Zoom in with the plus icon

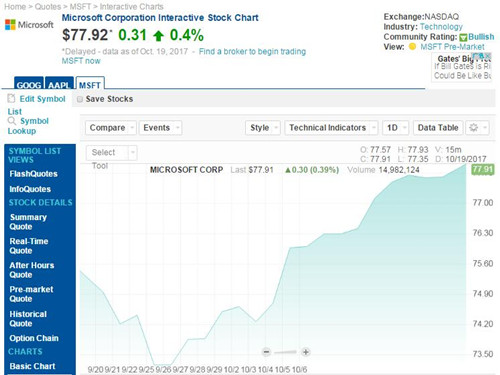(x=306, y=352)
